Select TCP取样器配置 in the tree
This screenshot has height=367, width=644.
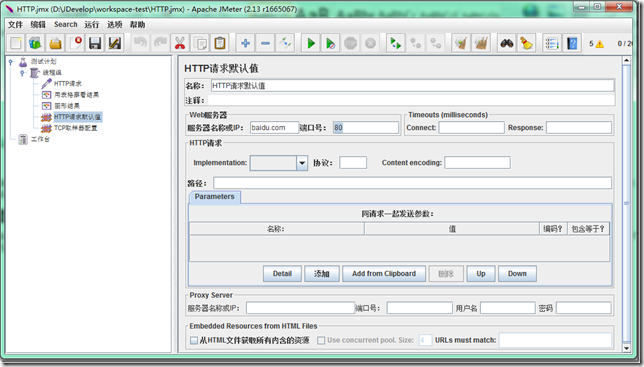tap(76, 128)
